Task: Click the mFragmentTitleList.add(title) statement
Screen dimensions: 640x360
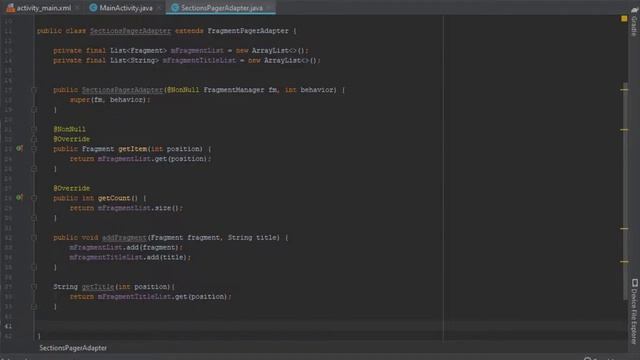Action: [130, 257]
